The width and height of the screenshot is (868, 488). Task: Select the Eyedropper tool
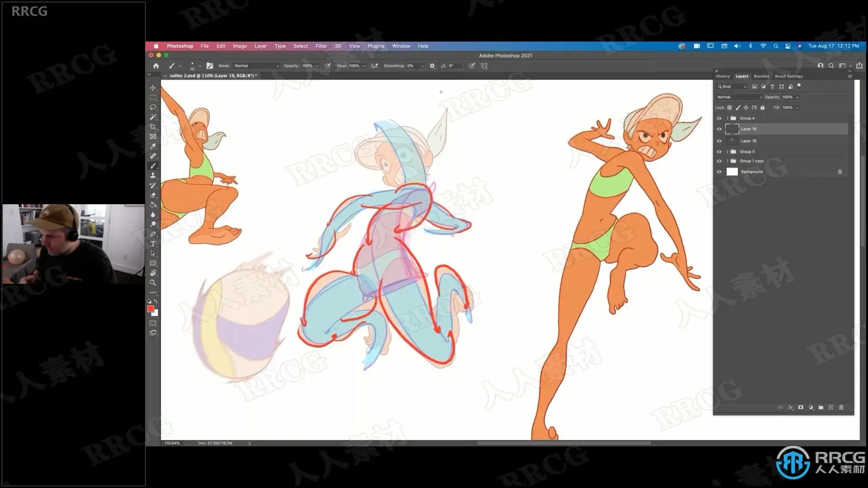coord(153,146)
